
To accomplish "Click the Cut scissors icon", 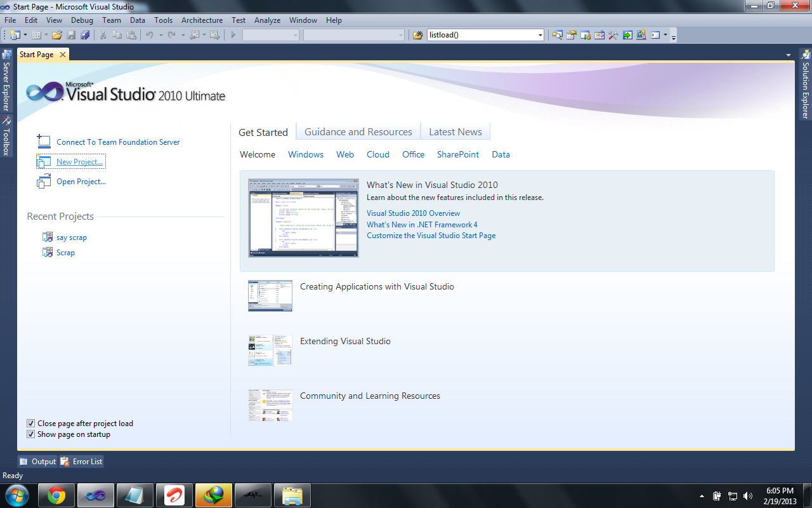I will (x=103, y=35).
